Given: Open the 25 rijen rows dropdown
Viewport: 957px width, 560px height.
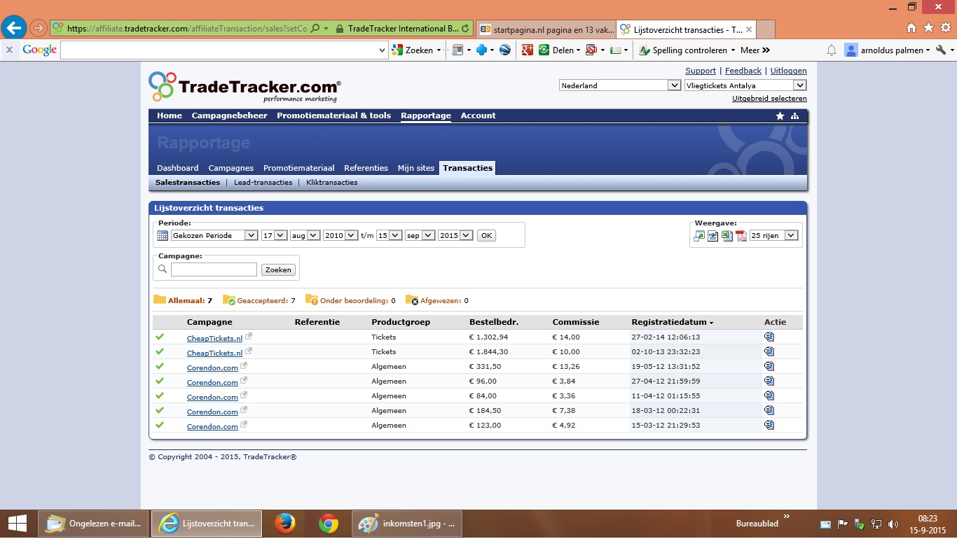Looking at the screenshot, I should pyautogui.click(x=773, y=236).
